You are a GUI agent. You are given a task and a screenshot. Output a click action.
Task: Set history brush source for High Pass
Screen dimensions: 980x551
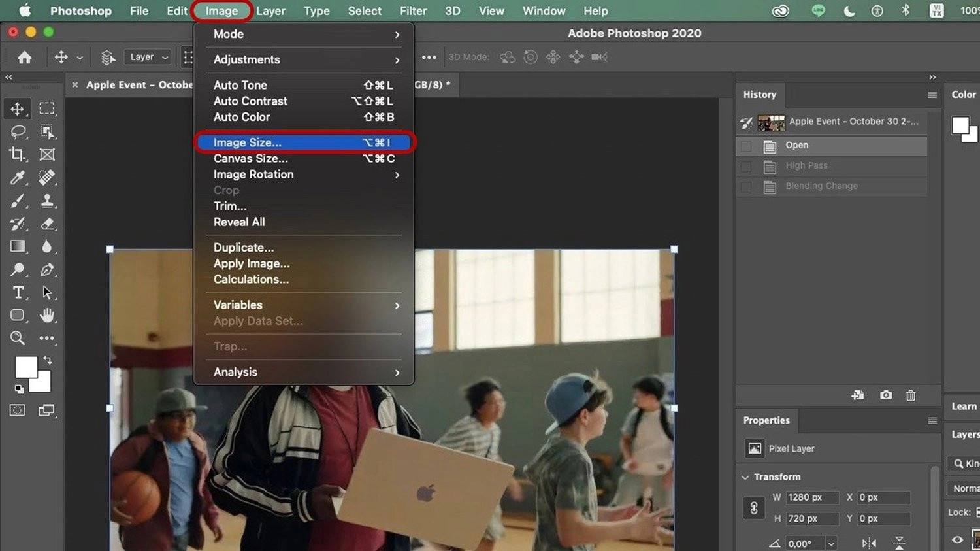[x=746, y=166]
